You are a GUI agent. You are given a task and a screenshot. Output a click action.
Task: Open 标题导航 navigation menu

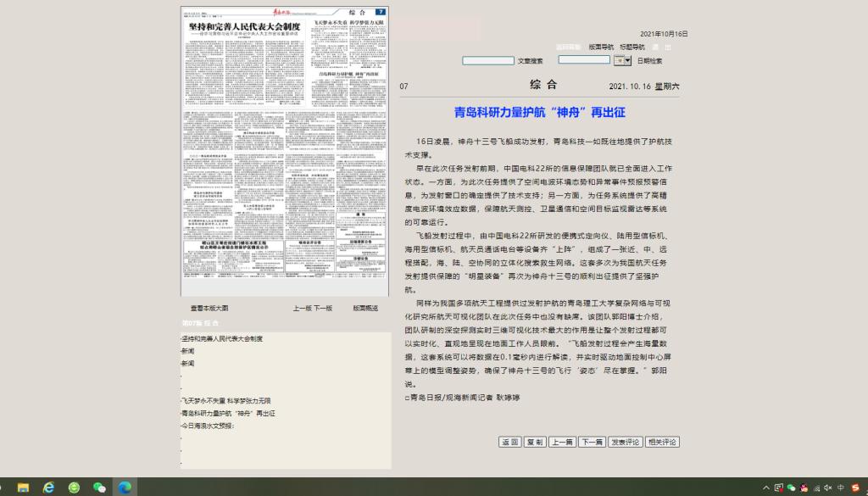pos(632,47)
